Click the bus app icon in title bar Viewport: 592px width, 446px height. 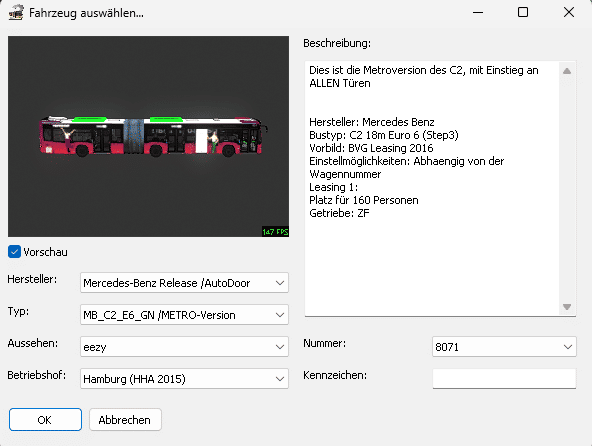click(16, 13)
